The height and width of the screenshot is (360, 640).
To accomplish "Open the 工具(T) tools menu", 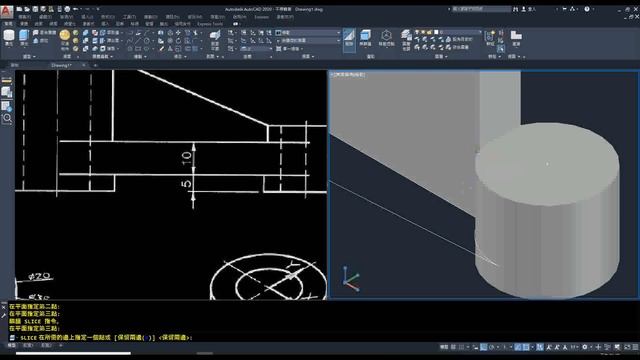I will point(129,17).
